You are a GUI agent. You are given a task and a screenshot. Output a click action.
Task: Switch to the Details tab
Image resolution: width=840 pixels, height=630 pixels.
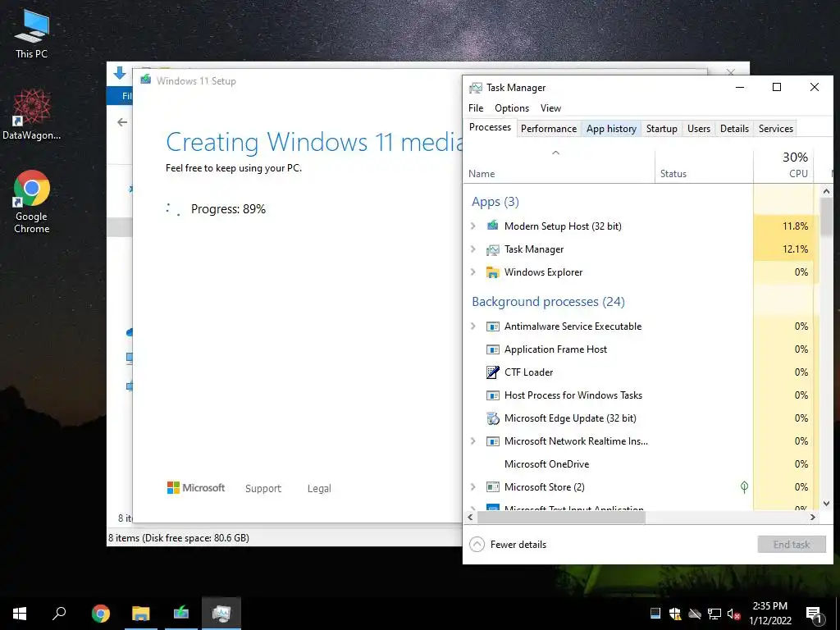(734, 129)
